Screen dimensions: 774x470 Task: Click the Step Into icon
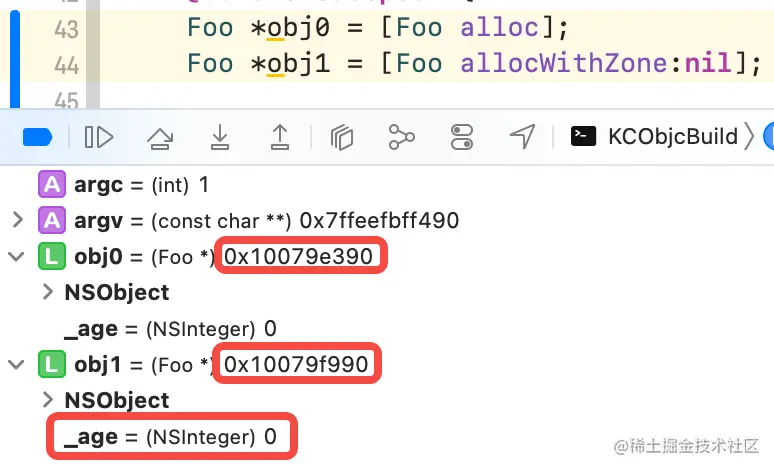[x=220, y=137]
